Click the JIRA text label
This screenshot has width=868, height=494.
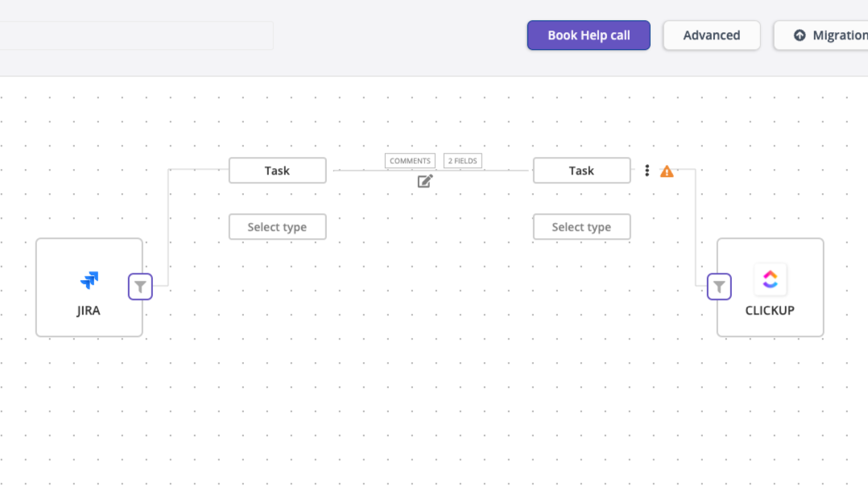pyautogui.click(x=89, y=311)
